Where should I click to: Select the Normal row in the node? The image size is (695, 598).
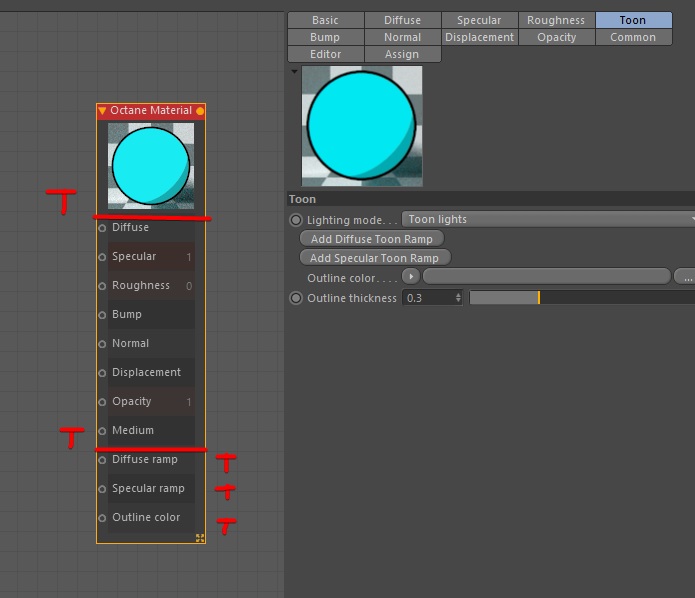click(x=151, y=344)
